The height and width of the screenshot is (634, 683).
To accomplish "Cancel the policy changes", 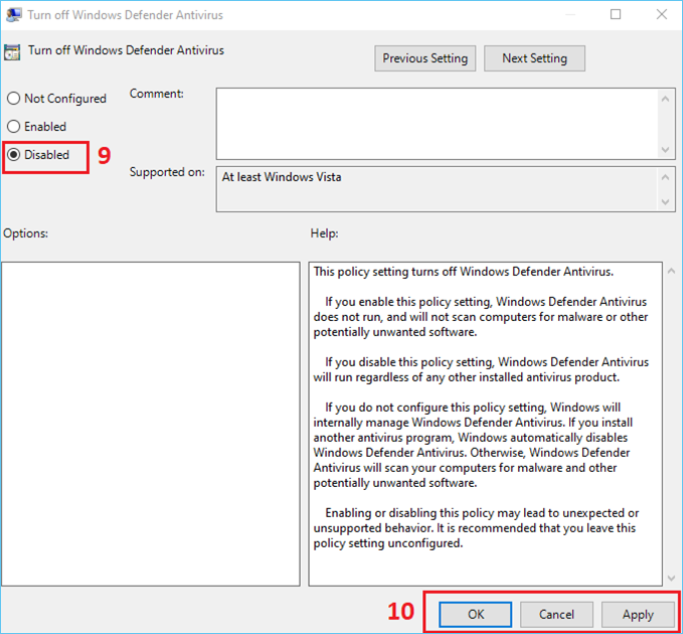I will (x=556, y=614).
